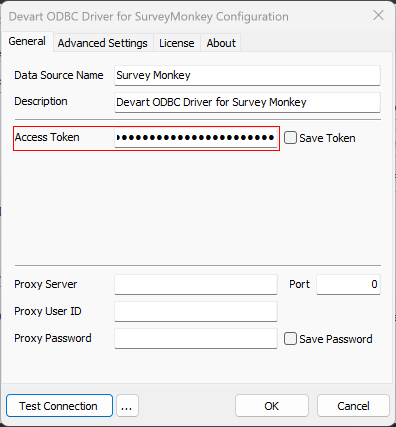Image resolution: width=396 pixels, height=427 pixels.
Task: Click the Description input field
Action: coord(247,102)
